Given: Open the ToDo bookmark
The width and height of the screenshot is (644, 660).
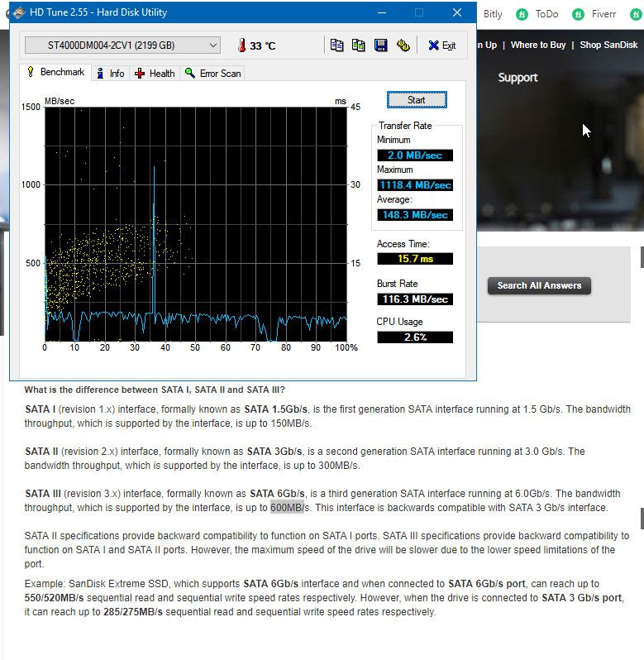Looking at the screenshot, I should tap(546, 14).
